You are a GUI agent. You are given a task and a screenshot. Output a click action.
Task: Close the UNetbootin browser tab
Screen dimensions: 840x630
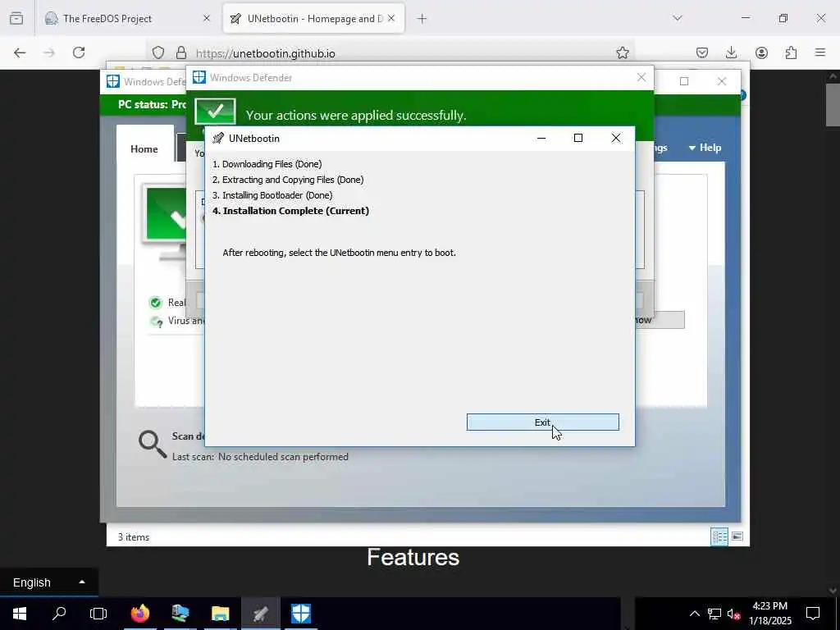click(x=391, y=18)
